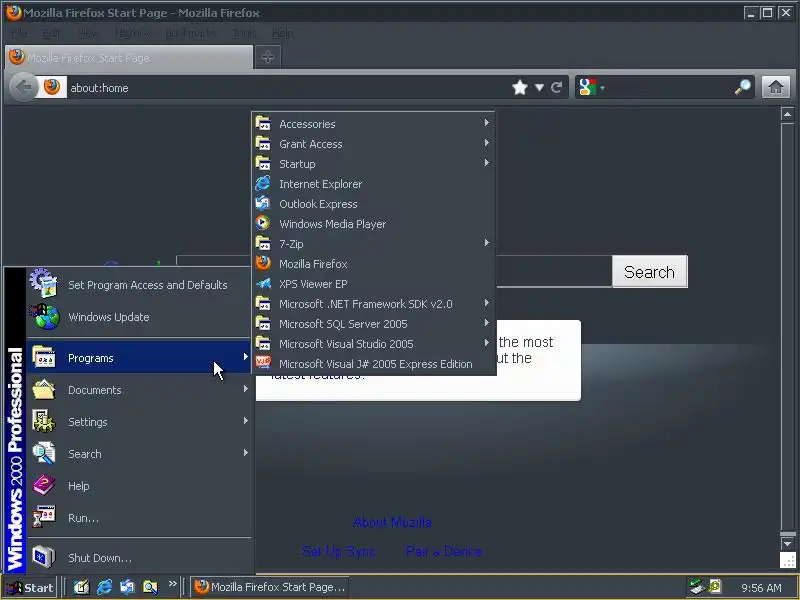Expand the 7-Zip submenu arrow
The image size is (800, 600).
[x=487, y=243]
